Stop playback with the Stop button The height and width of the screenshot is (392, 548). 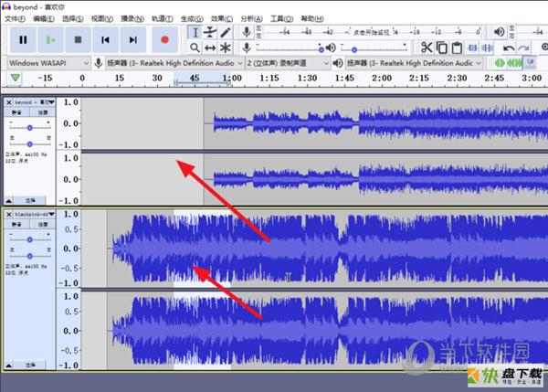coord(78,40)
